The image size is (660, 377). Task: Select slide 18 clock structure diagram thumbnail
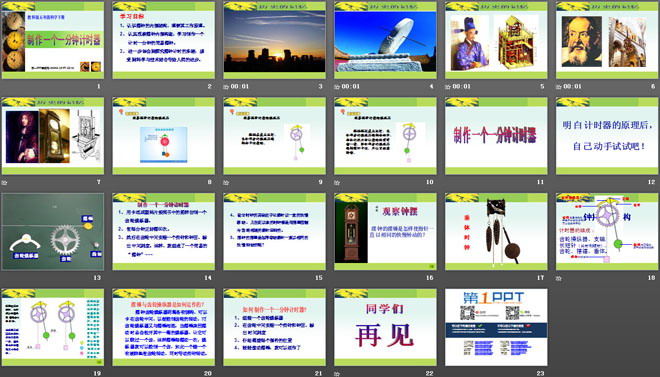(x=607, y=231)
